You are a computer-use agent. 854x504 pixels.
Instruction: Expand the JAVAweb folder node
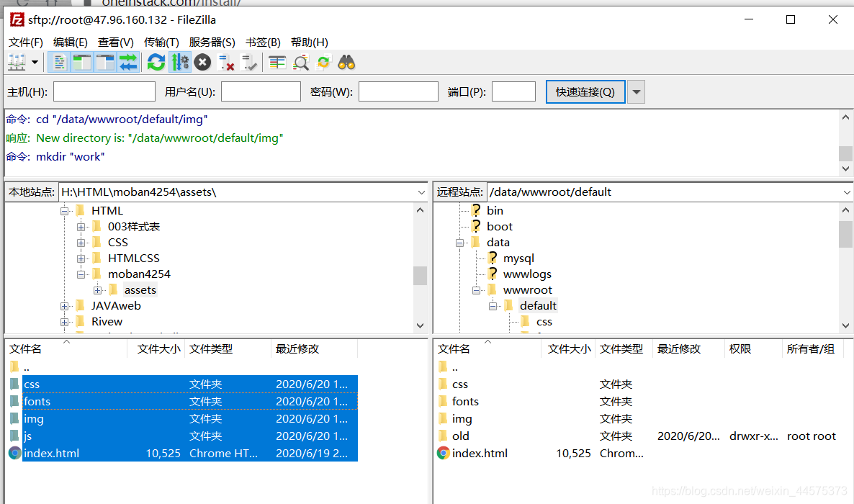(x=64, y=306)
